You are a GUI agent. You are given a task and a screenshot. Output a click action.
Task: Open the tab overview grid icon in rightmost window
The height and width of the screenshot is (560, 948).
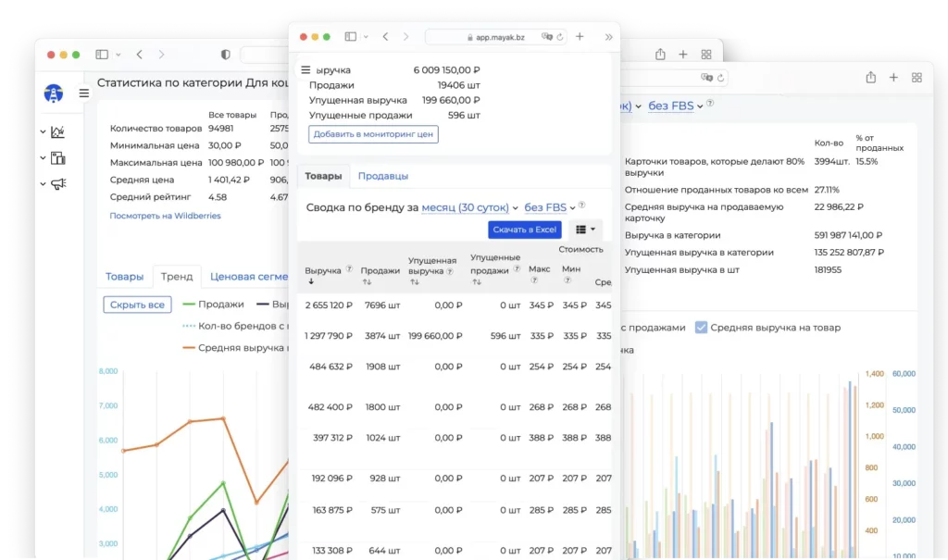click(x=917, y=78)
